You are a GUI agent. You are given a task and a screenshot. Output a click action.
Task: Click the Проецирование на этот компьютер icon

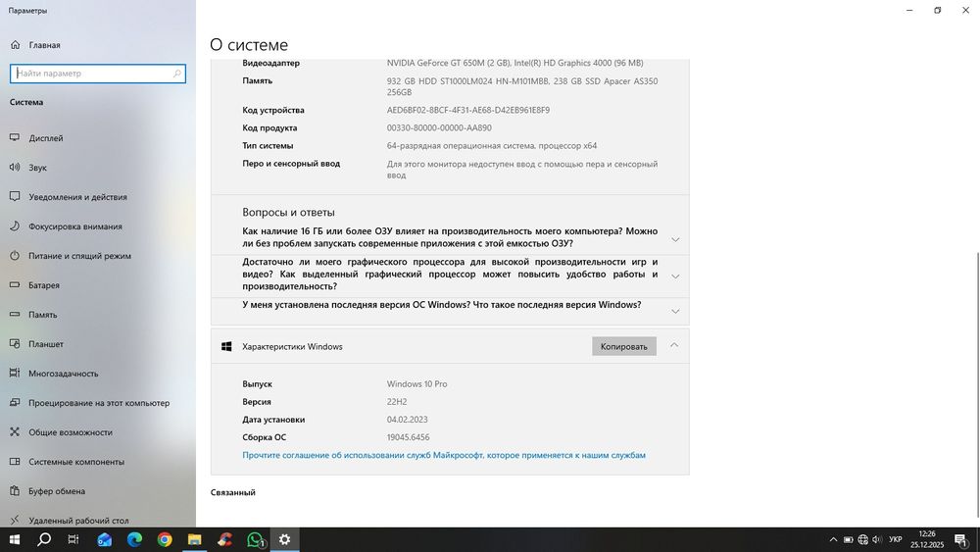[15, 403]
